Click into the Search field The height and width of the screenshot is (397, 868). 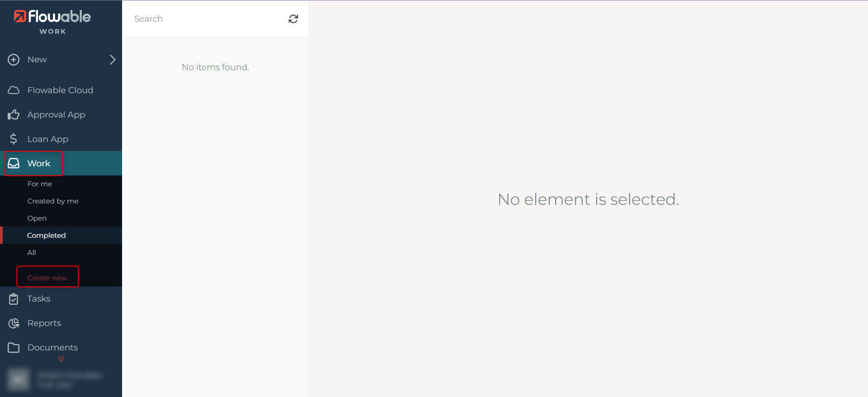click(x=208, y=19)
